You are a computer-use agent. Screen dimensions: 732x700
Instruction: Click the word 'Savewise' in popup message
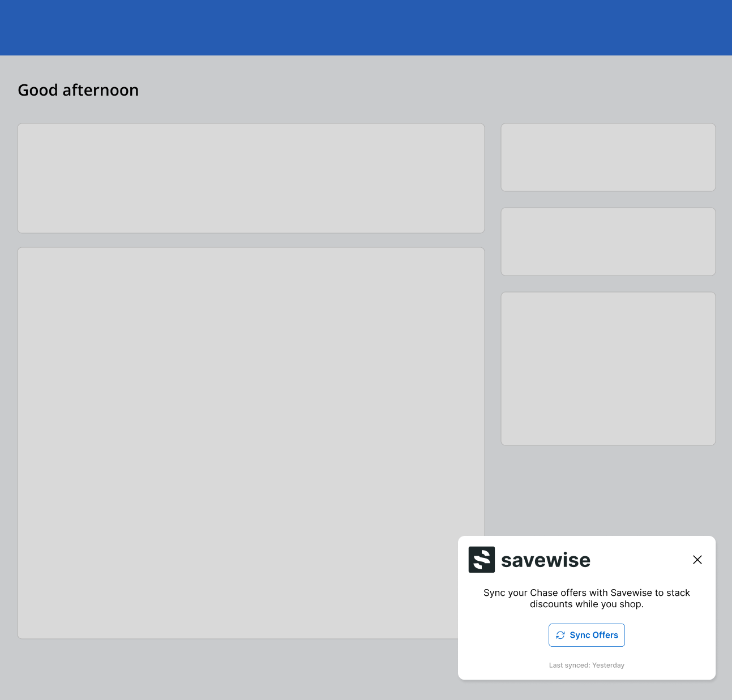pos(631,592)
